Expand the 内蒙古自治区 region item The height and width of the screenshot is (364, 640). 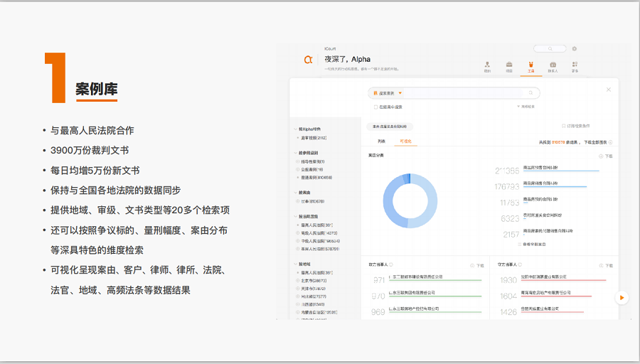tap(298, 312)
